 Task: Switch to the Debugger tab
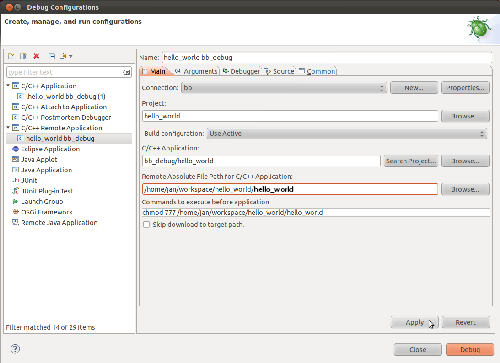pyautogui.click(x=241, y=71)
